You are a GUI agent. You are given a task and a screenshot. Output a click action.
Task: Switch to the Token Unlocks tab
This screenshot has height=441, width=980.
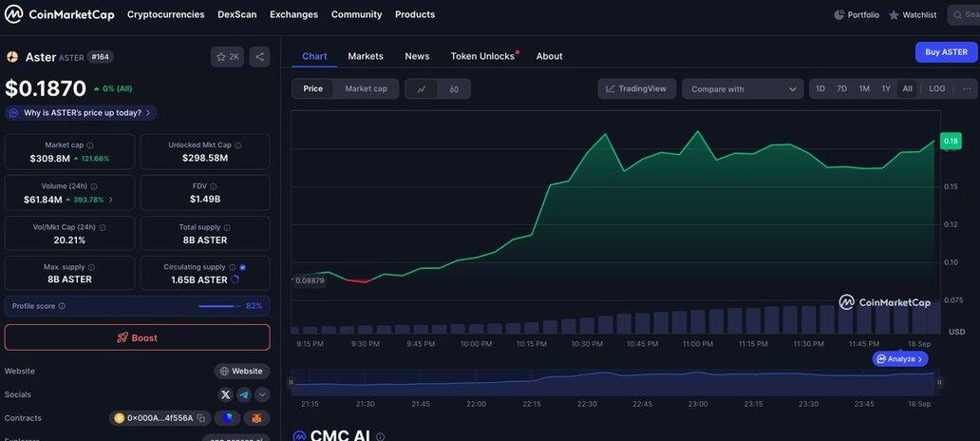click(x=483, y=56)
